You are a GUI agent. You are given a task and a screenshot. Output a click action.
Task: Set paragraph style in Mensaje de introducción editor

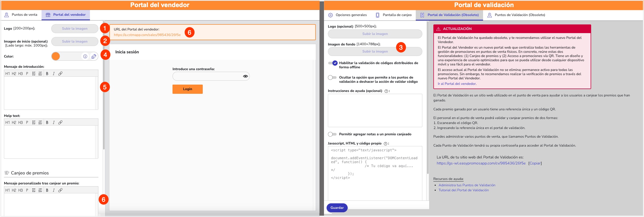point(27,74)
